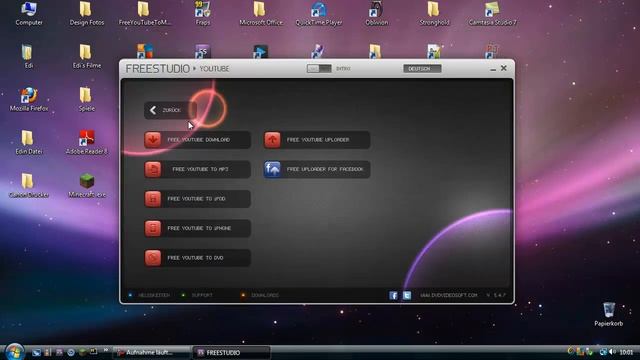Open Free YouTube Download tool
The width and height of the screenshot is (640, 360).
198,140
